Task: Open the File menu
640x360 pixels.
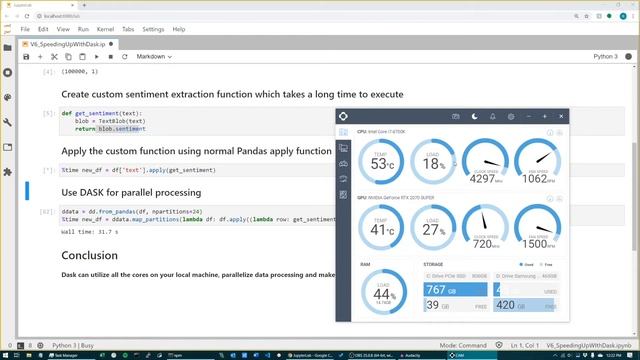Action: click(25, 29)
